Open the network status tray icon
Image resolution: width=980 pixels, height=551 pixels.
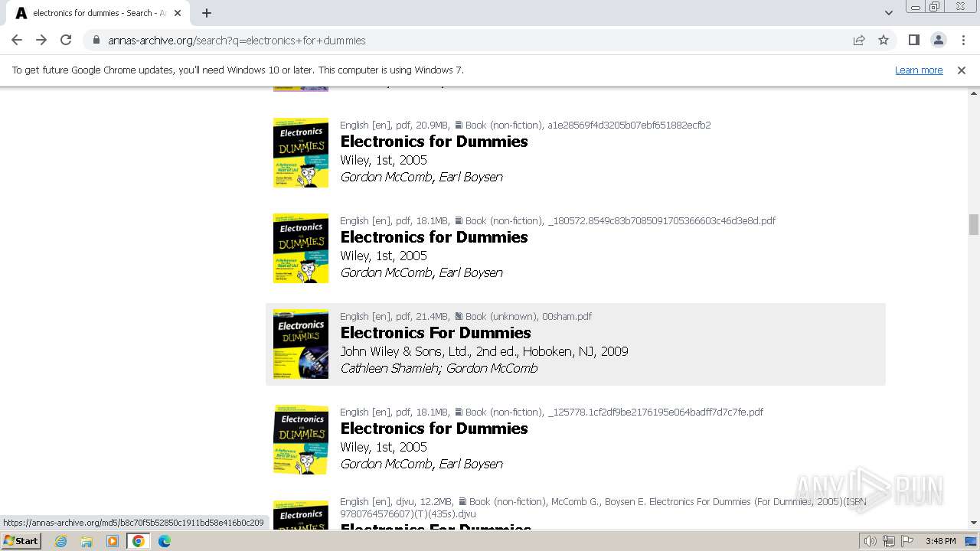(x=889, y=541)
